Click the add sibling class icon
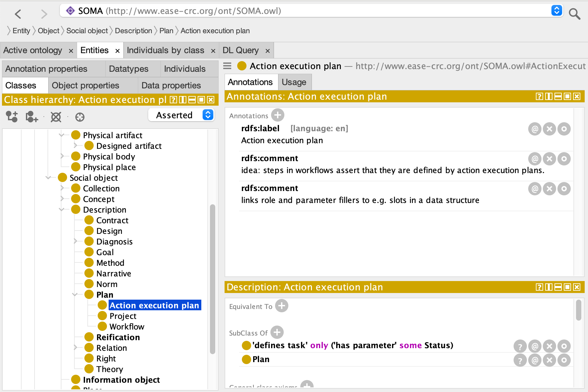 point(32,117)
